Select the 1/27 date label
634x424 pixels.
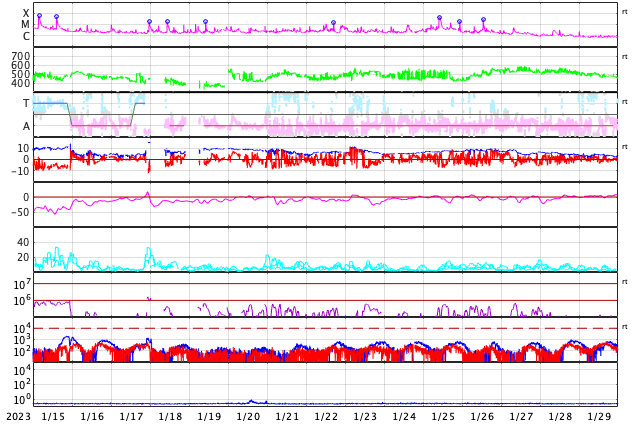[x=521, y=416]
